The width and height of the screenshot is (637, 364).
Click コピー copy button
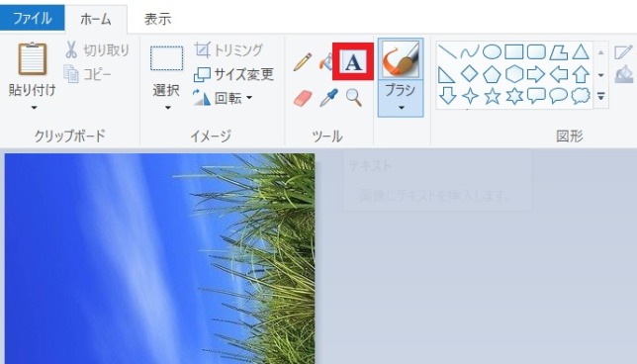87,74
